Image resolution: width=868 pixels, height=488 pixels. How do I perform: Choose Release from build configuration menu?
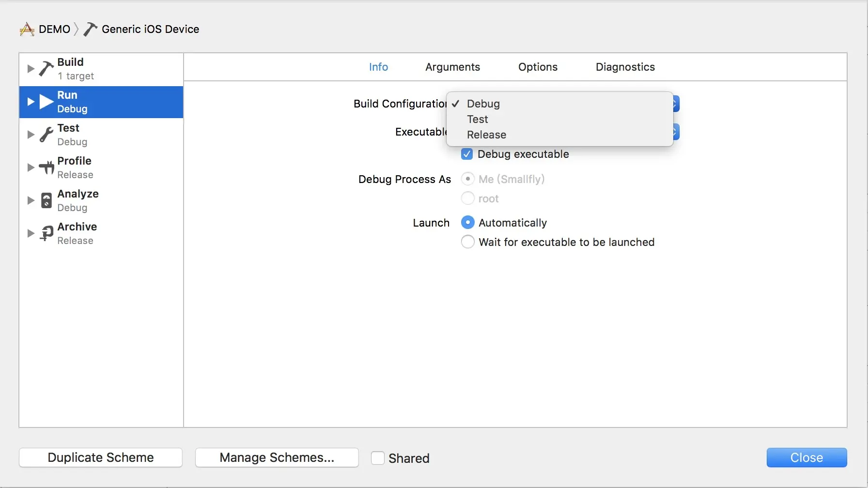point(486,135)
